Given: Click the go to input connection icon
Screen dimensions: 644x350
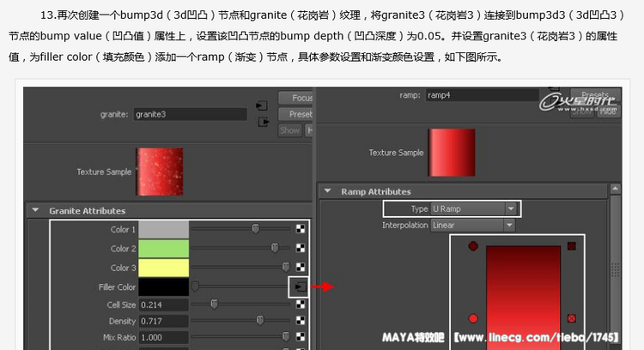Looking at the screenshot, I should [x=263, y=106].
